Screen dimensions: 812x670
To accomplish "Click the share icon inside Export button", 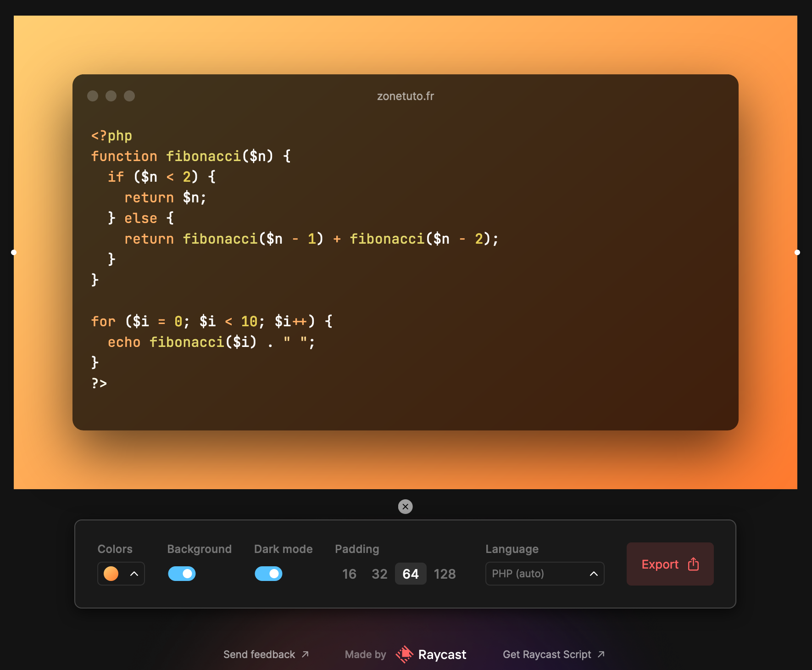I will 693,564.
